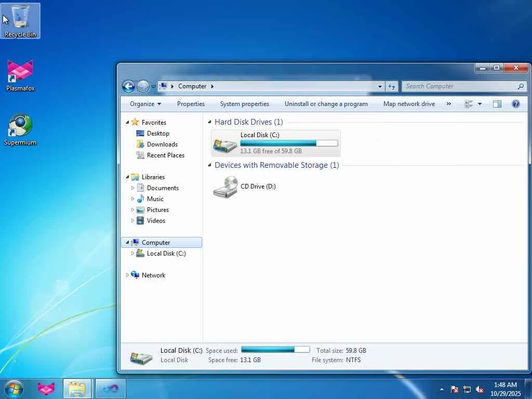Open Documents library

click(163, 188)
